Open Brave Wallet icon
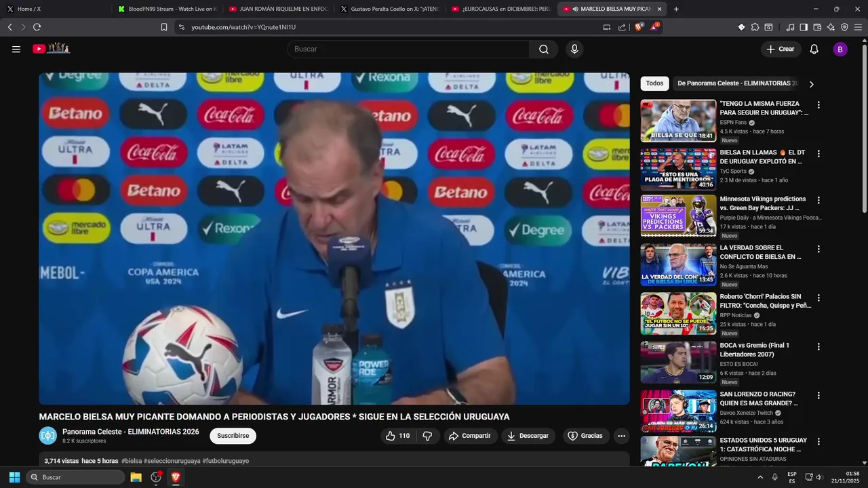 (817, 27)
